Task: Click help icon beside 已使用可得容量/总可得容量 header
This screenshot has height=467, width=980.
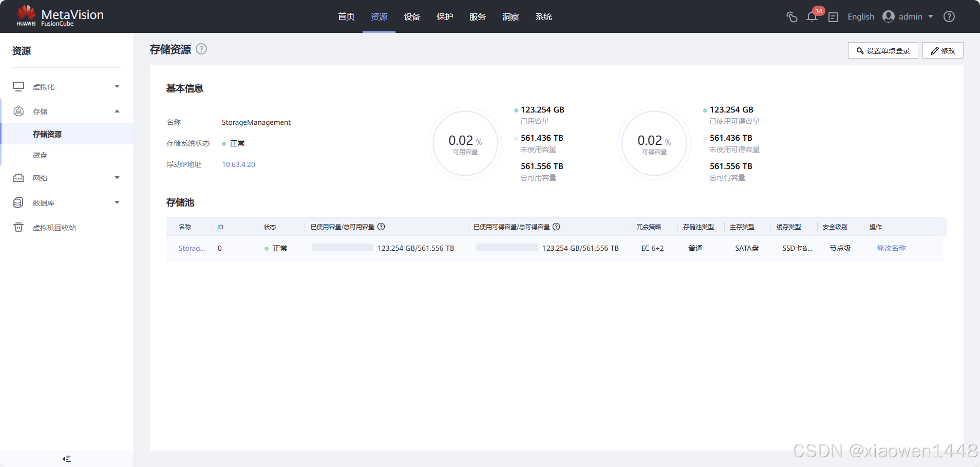Action: (556, 227)
